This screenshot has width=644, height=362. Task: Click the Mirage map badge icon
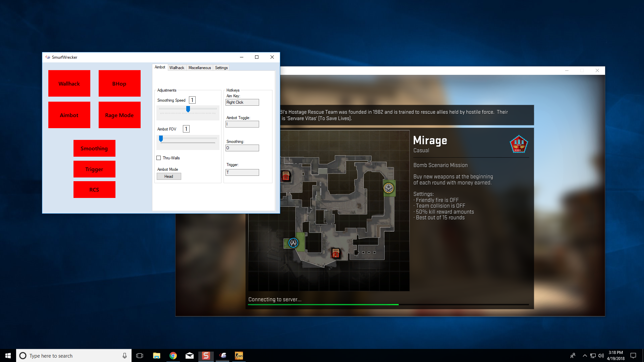click(518, 144)
